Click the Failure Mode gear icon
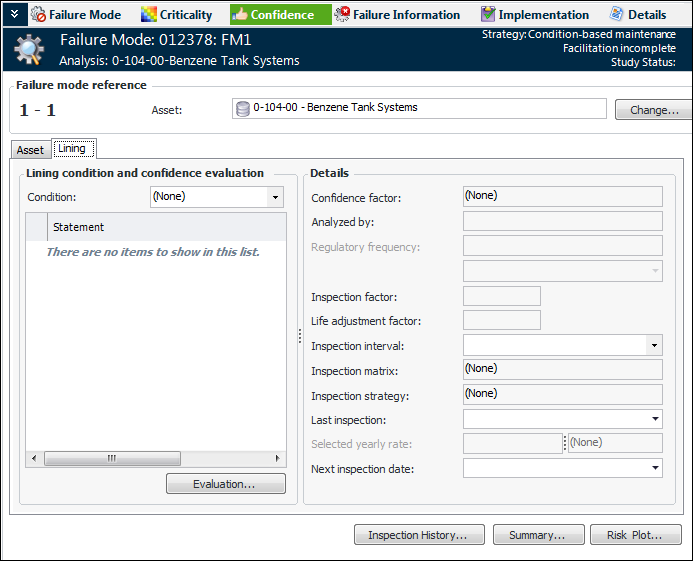This screenshot has height=561, width=693. pyautogui.click(x=38, y=15)
